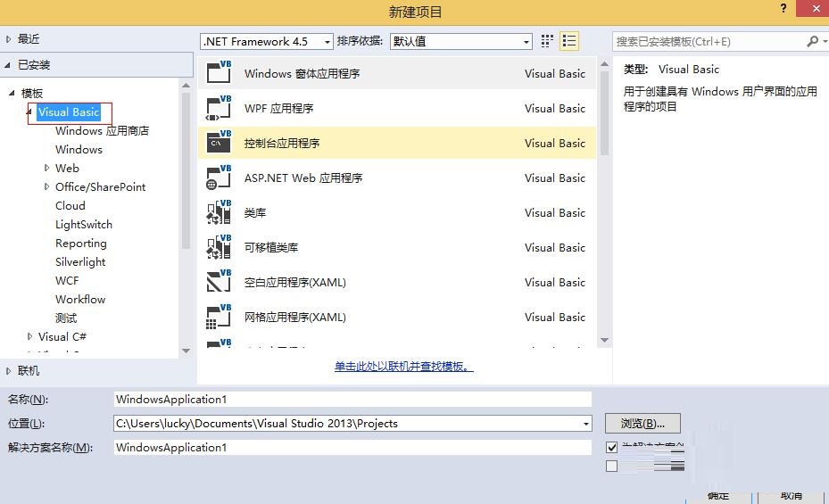This screenshot has width=829, height=504.
Task: Select the Reporting tree item
Action: click(x=81, y=243)
